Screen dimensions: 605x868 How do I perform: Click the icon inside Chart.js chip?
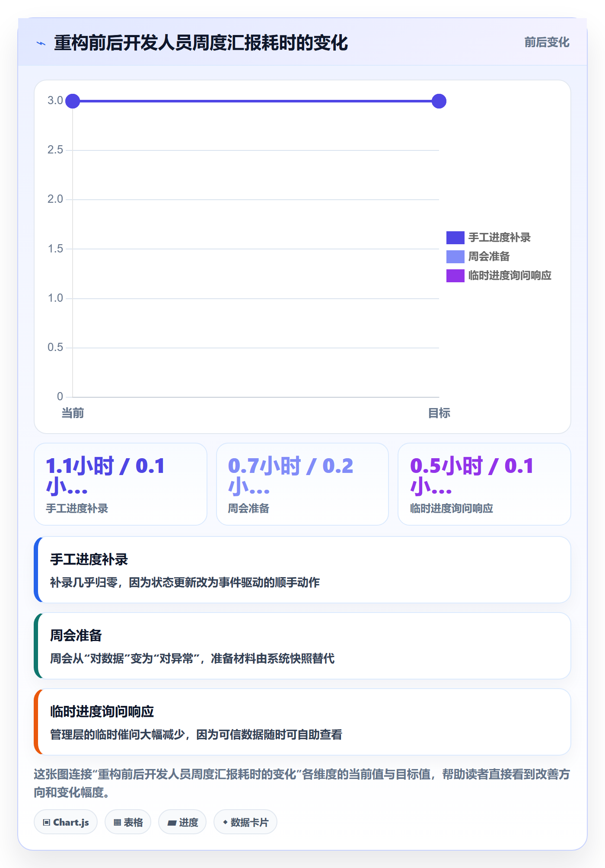click(x=47, y=823)
